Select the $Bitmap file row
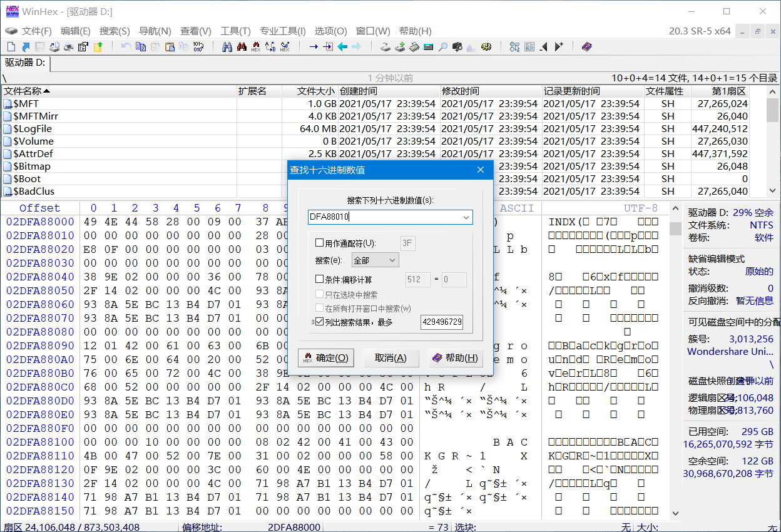The height and width of the screenshot is (532, 781). pyautogui.click(x=375, y=166)
